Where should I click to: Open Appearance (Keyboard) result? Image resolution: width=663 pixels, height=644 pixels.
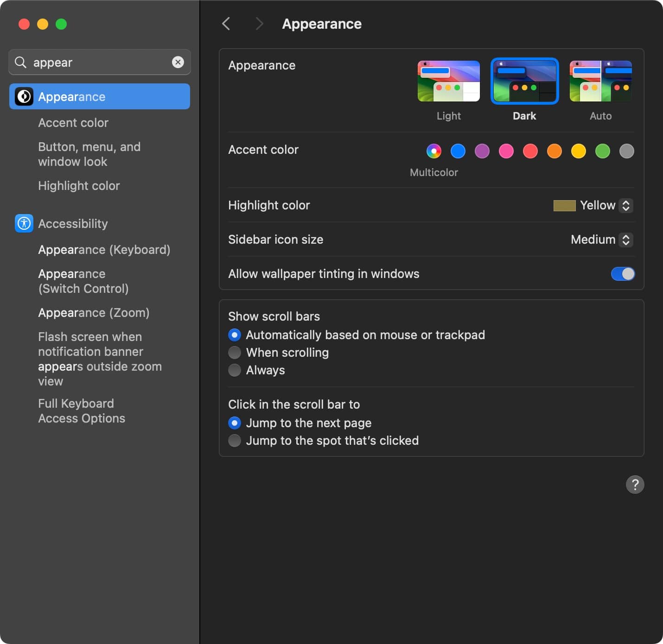[104, 250]
